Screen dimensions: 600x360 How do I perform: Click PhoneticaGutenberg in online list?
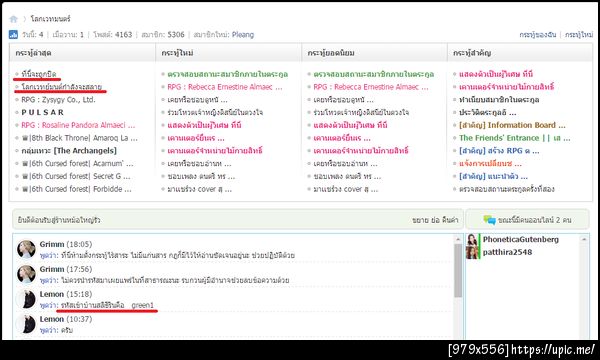tap(520, 239)
